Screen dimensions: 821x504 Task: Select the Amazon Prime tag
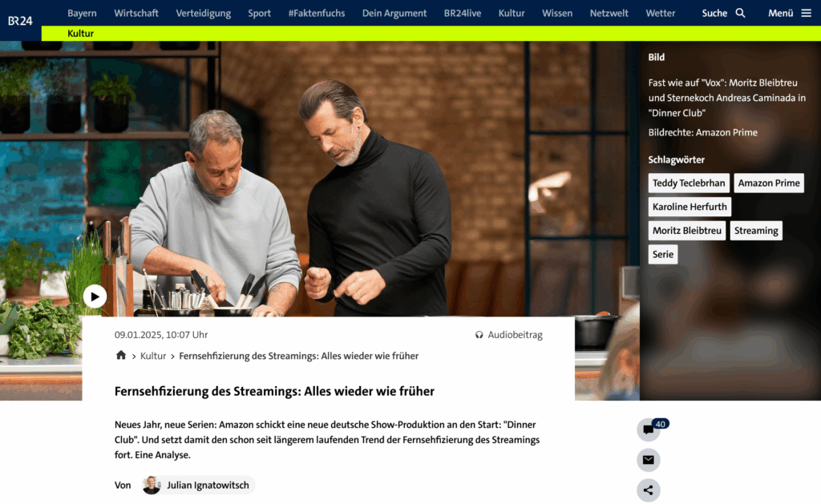pos(769,183)
